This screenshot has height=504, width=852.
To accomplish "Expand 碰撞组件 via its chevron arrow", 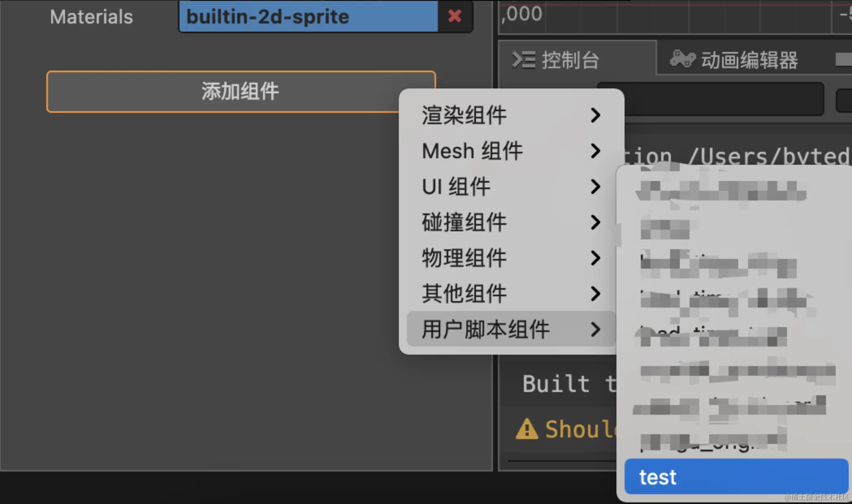I will [596, 222].
